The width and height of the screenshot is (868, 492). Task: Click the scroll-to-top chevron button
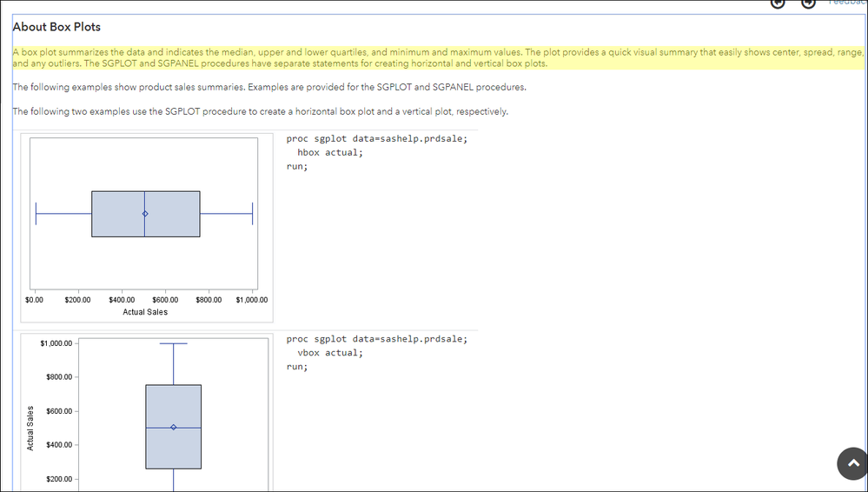pyautogui.click(x=853, y=463)
